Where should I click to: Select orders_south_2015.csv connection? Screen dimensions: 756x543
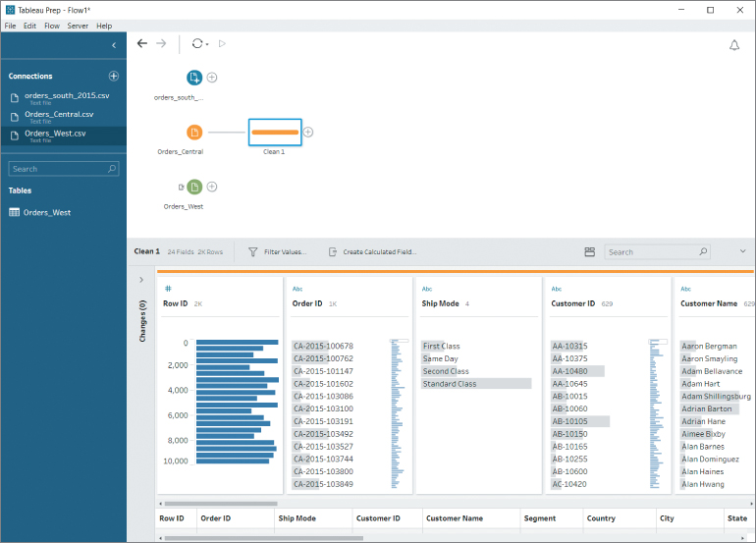click(x=64, y=98)
